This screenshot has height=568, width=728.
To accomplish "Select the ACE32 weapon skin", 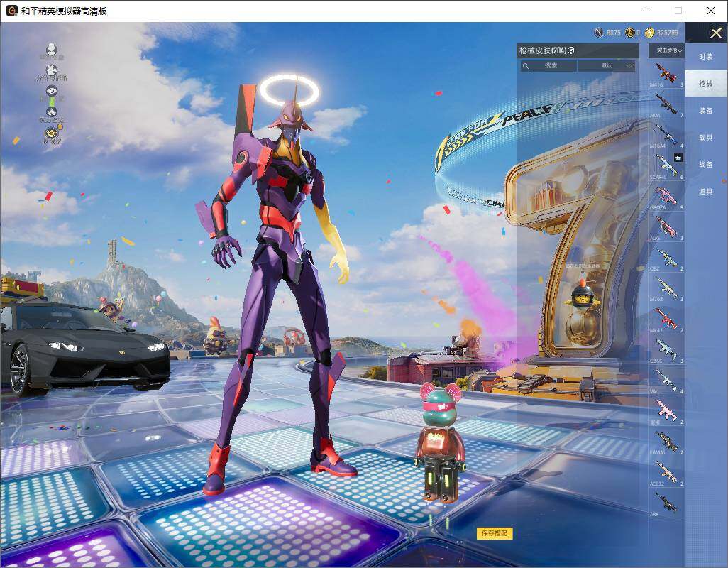I will (x=666, y=472).
